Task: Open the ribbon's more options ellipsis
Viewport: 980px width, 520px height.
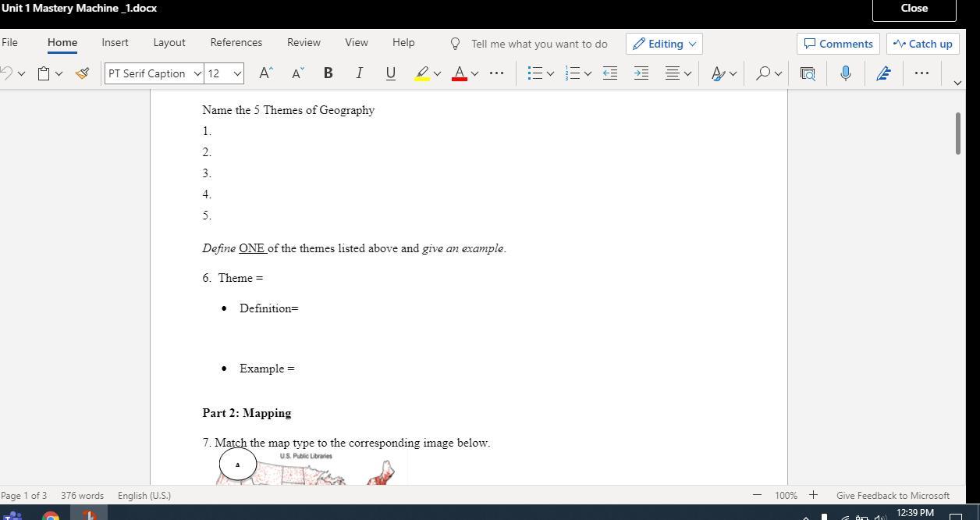Action: [921, 73]
